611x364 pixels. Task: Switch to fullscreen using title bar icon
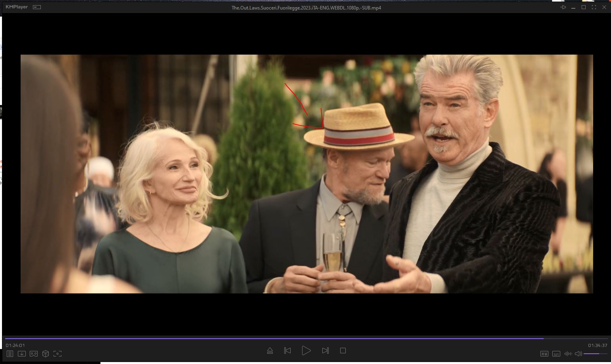coord(594,7)
